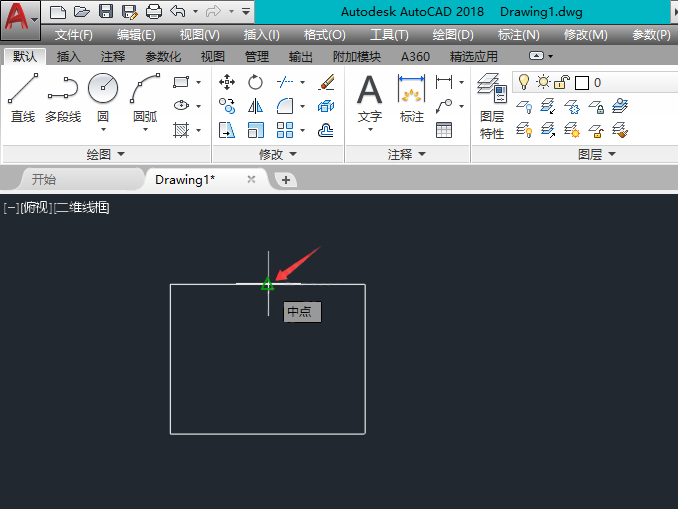Pick the Rectangle draw tool
The image size is (678, 509).
181,82
